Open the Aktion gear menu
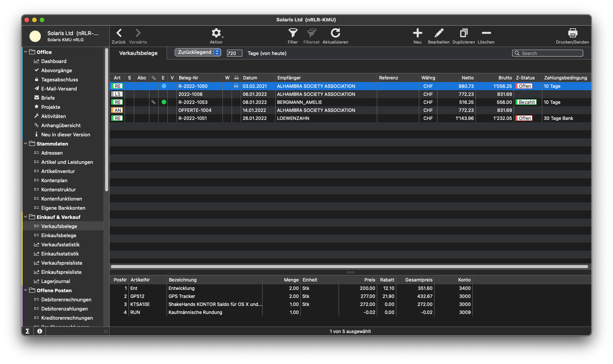Image resolution: width=613 pixels, height=364 pixels. [216, 33]
